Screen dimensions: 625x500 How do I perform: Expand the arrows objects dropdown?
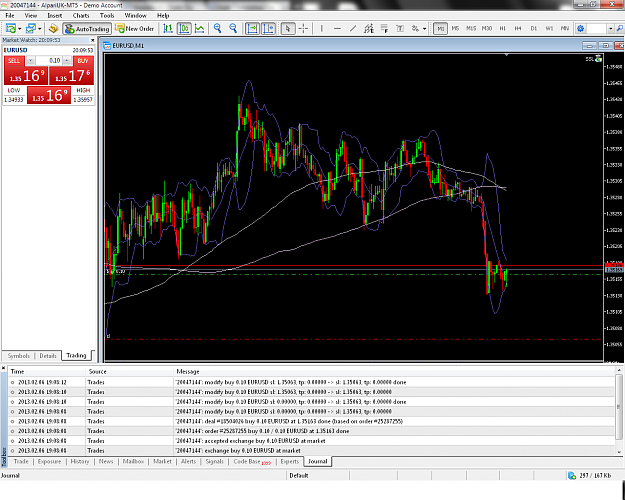(424, 29)
